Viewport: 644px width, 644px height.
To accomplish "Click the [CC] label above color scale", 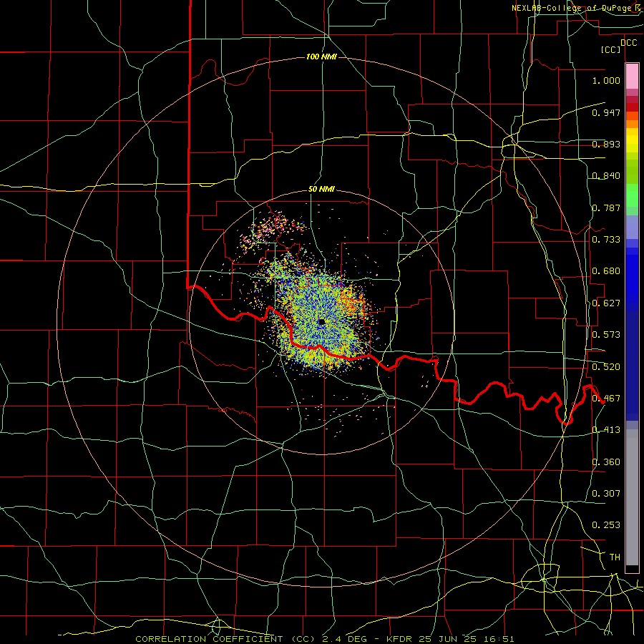I will 611,49.
